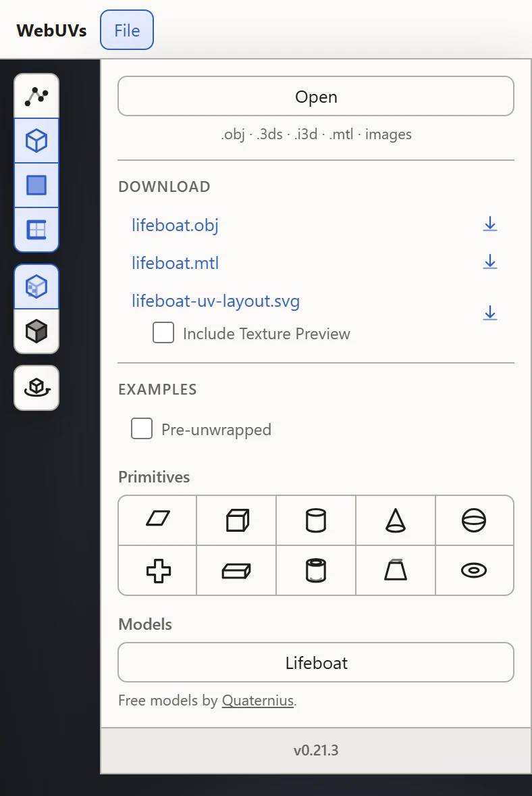Click the WebUVs app title
Viewport: 532px width, 796px height.
tap(51, 30)
